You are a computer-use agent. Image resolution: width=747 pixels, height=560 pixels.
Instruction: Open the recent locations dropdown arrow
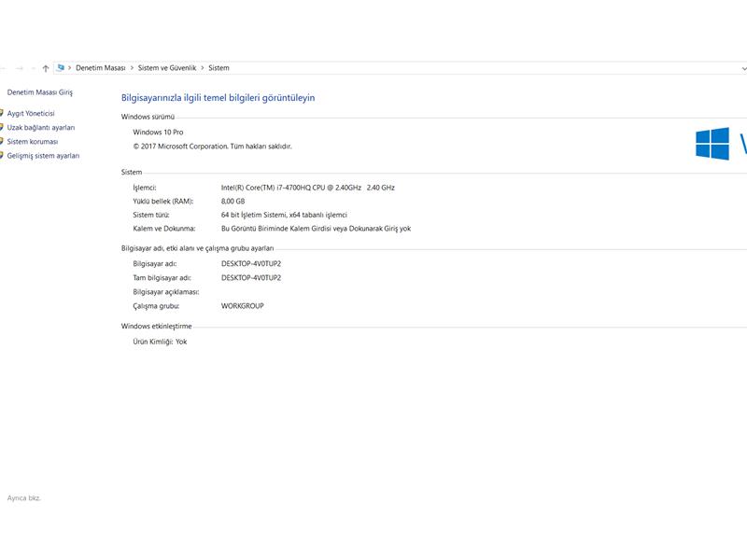tap(33, 68)
